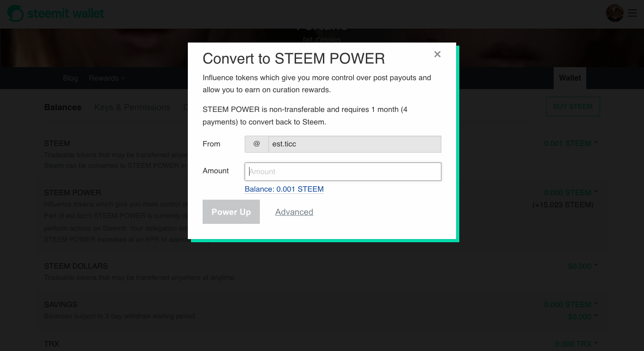Switch to the Balances tab
Viewport: 644px width, 351px height.
click(x=63, y=107)
